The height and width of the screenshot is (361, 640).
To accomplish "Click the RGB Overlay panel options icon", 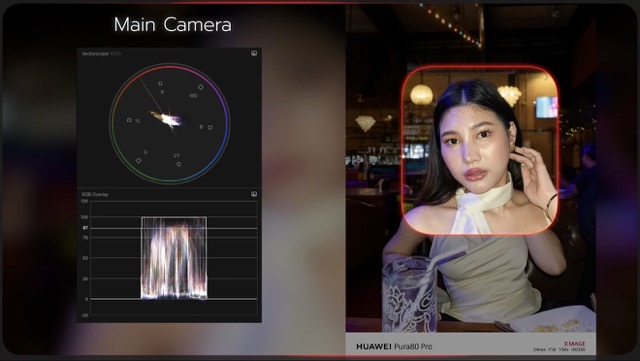I will pos(254,194).
